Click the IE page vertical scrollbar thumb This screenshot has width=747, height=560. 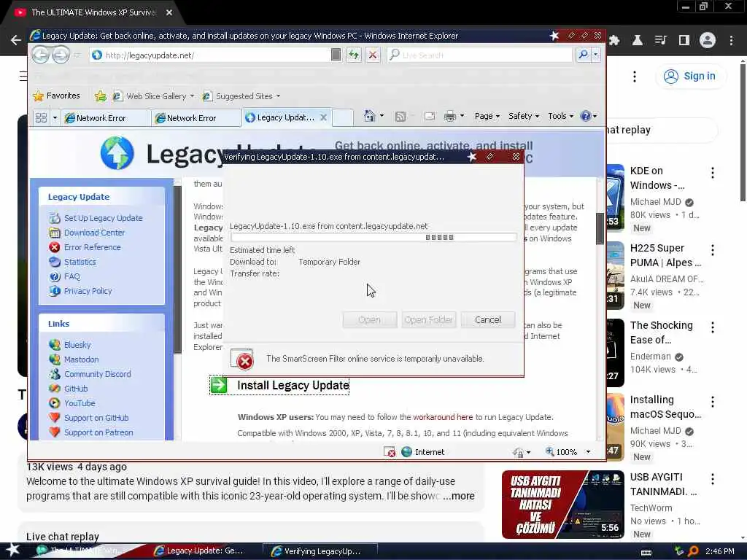600,230
